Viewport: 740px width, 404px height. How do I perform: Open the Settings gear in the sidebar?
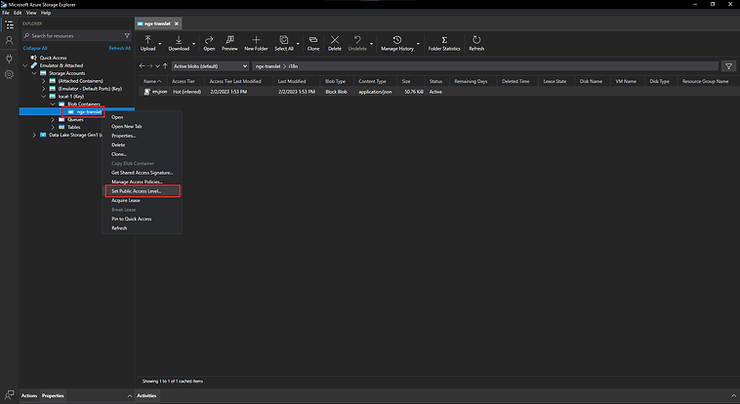9,74
